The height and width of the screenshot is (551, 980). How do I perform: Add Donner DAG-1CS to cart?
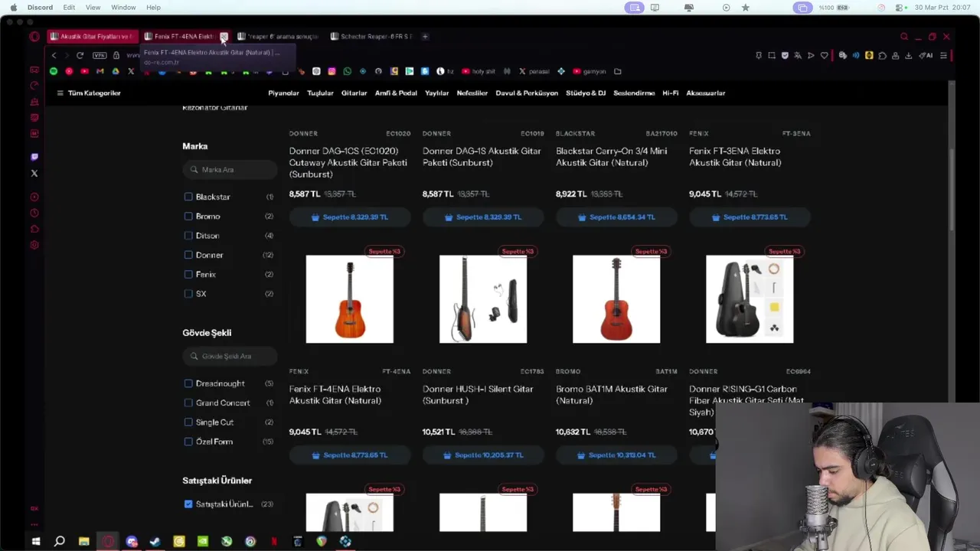350,217
